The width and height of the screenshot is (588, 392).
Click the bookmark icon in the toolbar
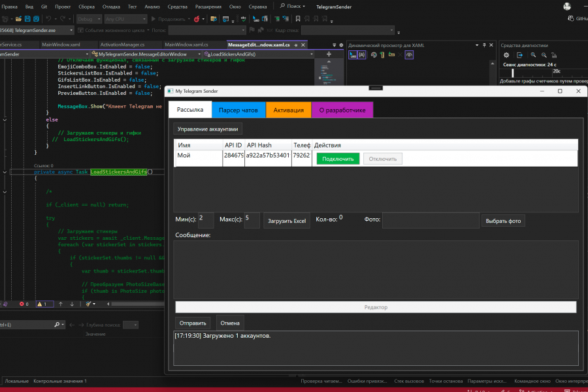pyautogui.click(x=298, y=19)
